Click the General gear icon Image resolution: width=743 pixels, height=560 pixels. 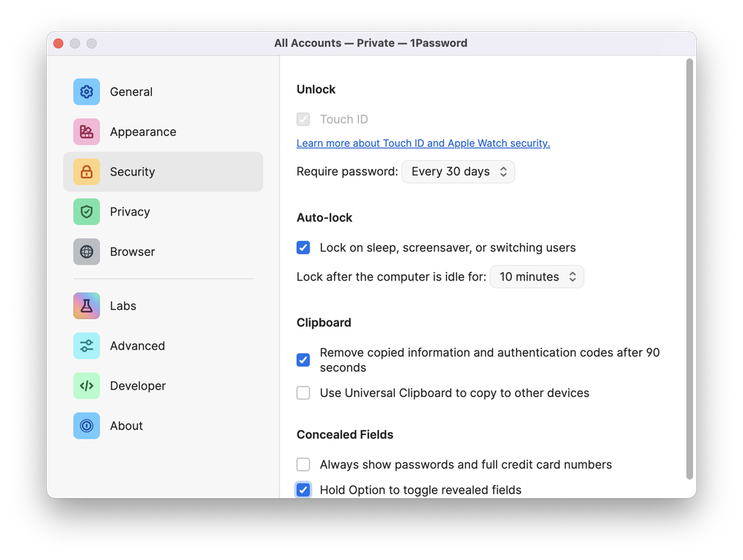point(86,91)
